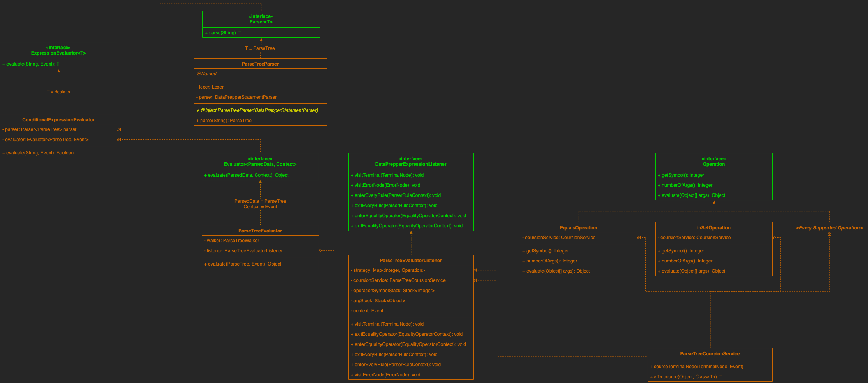
Task: Select the ParseTreeEvaluator class
Action: (x=260, y=231)
